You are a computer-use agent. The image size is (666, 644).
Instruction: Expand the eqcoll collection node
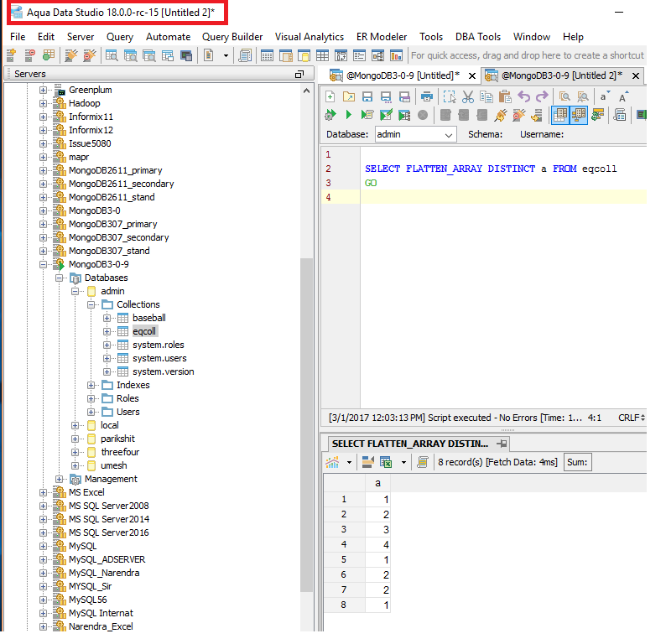click(x=107, y=331)
